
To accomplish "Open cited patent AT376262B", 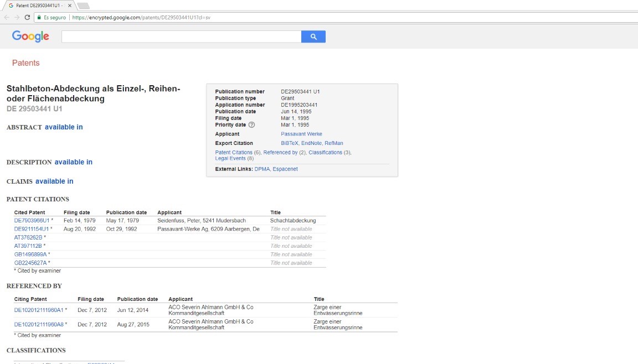I will click(28, 238).
